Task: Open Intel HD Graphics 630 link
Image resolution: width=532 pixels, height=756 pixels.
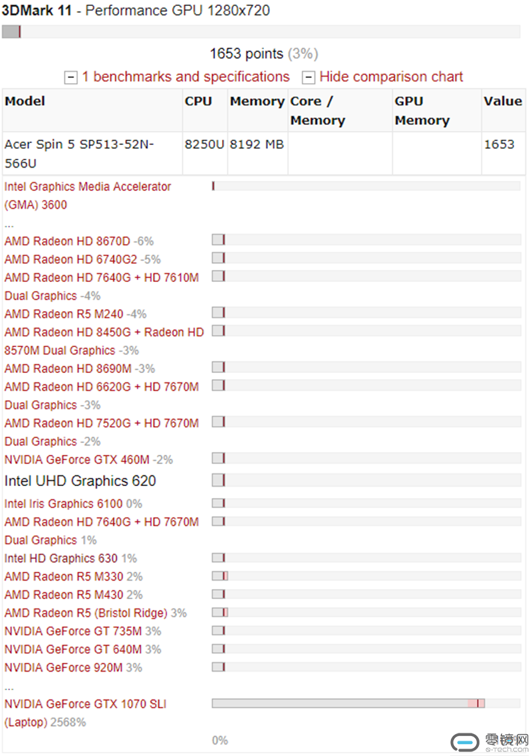Action: [61, 559]
